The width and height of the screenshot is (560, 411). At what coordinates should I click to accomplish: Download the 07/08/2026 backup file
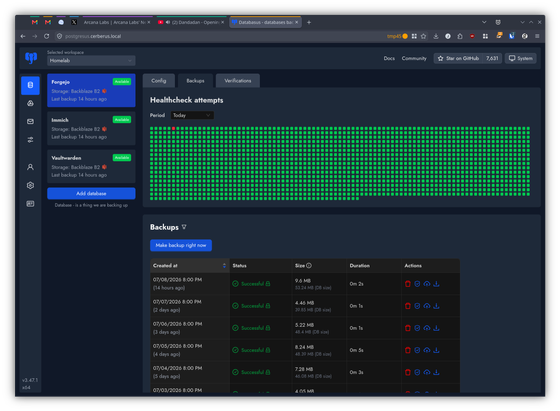436,284
